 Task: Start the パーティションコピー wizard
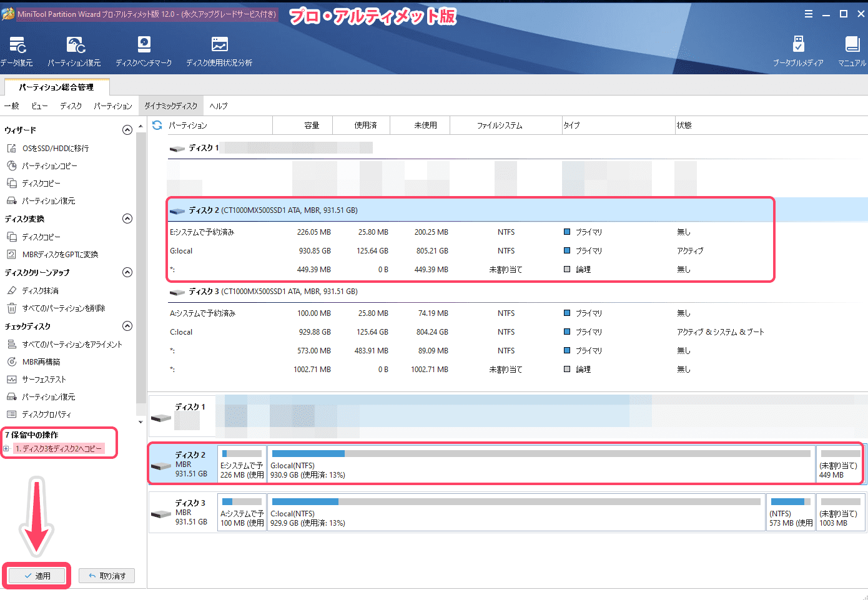[x=50, y=165]
